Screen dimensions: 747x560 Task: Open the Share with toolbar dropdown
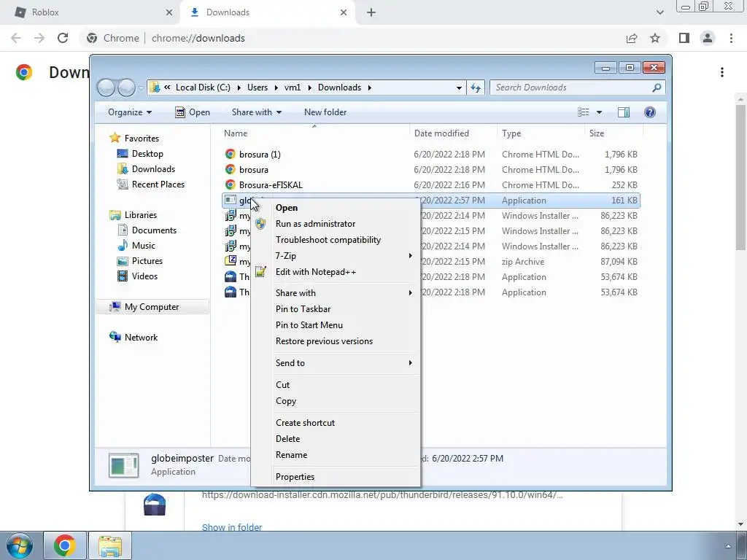point(256,112)
